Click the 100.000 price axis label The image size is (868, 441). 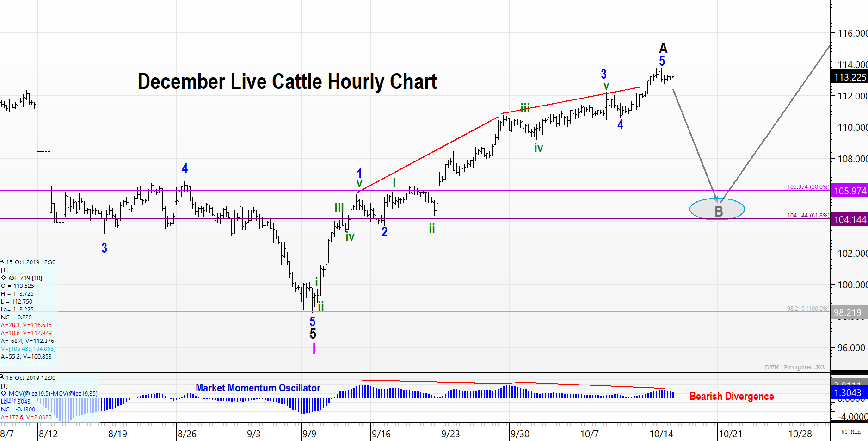[x=853, y=285]
